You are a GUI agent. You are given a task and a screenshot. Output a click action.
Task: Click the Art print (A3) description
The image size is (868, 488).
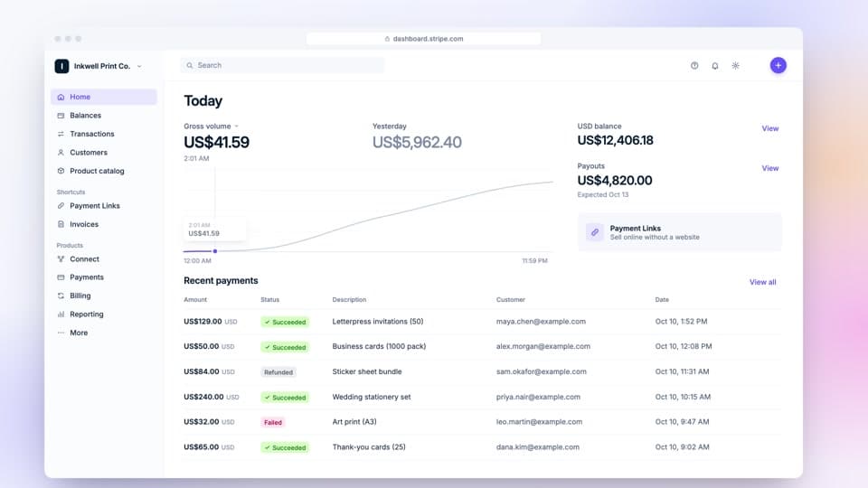[354, 422]
